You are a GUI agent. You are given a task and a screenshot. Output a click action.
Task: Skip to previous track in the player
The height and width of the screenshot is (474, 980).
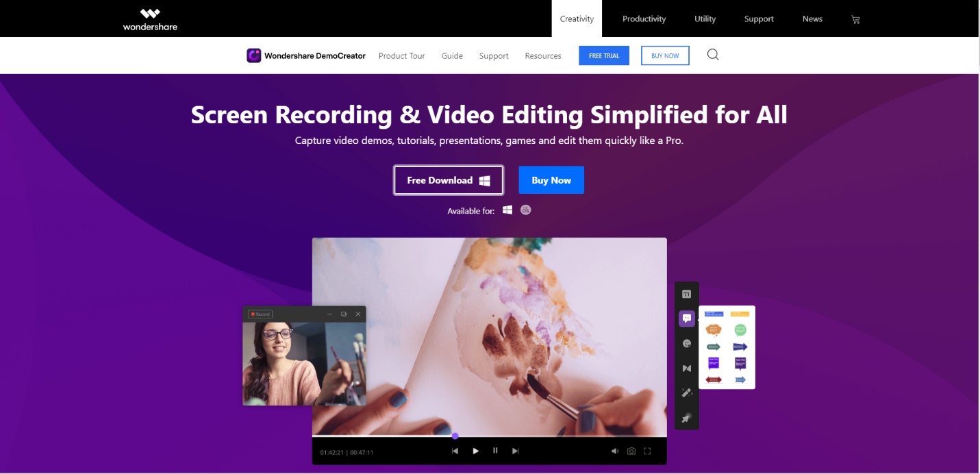[455, 451]
